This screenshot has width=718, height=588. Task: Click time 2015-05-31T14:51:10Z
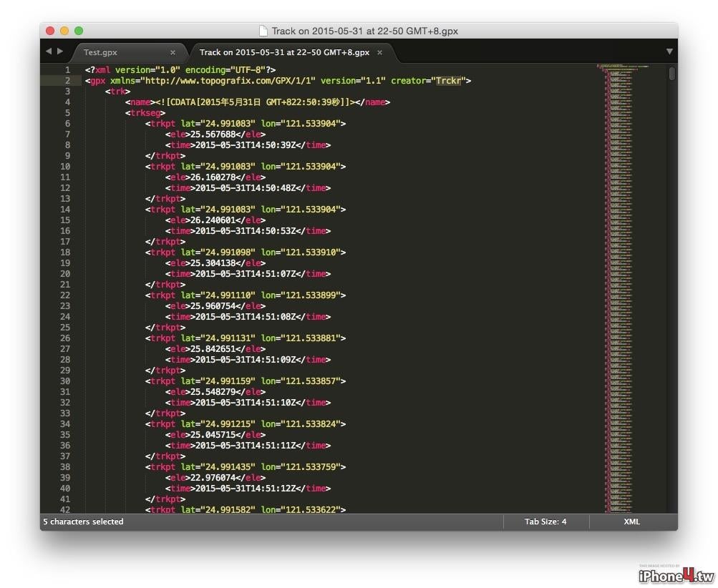pos(246,403)
